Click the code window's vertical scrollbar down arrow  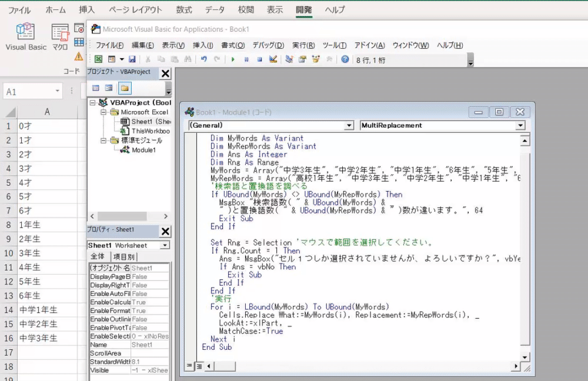pyautogui.click(x=525, y=356)
